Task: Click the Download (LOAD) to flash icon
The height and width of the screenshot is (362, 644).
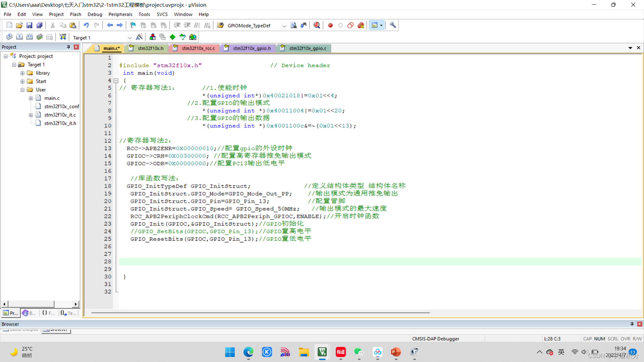Action: point(63,37)
